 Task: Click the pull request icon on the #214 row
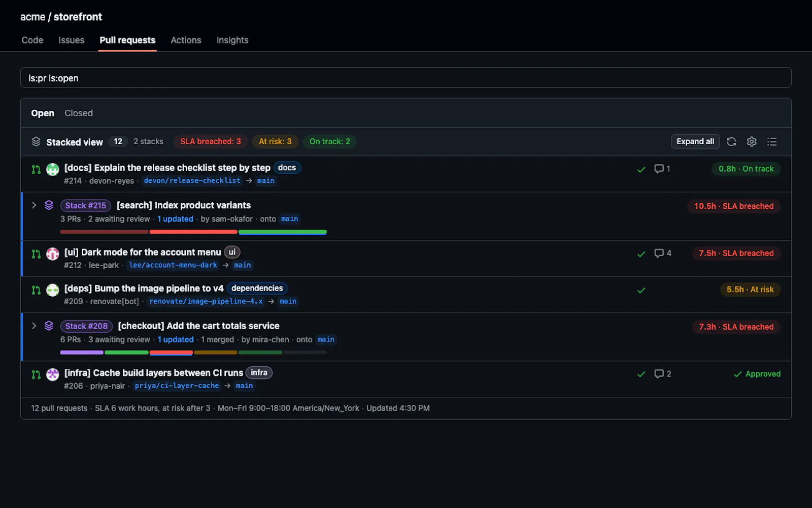[36, 170]
